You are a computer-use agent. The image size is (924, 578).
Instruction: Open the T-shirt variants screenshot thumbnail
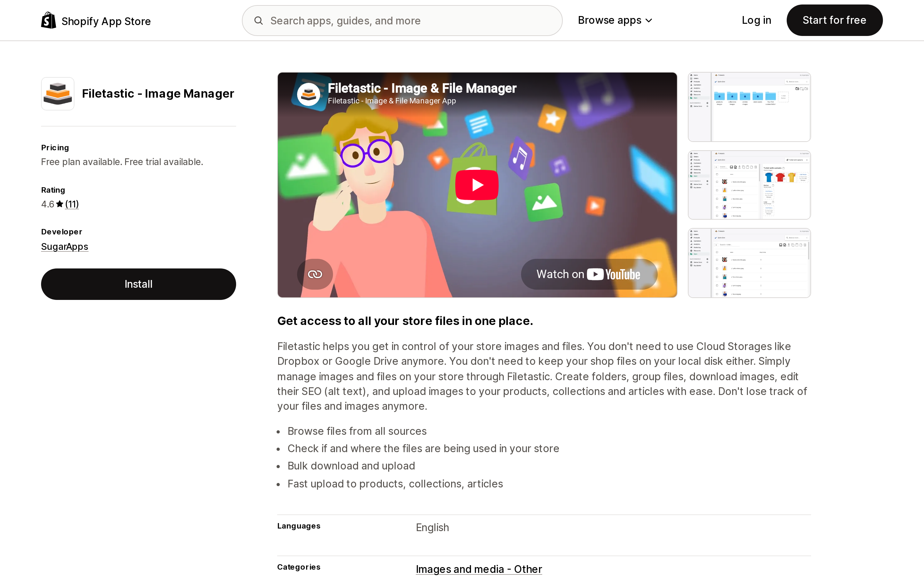[749, 185]
